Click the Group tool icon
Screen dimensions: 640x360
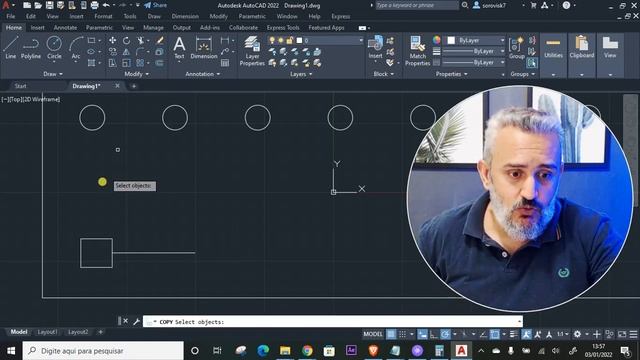516,48
